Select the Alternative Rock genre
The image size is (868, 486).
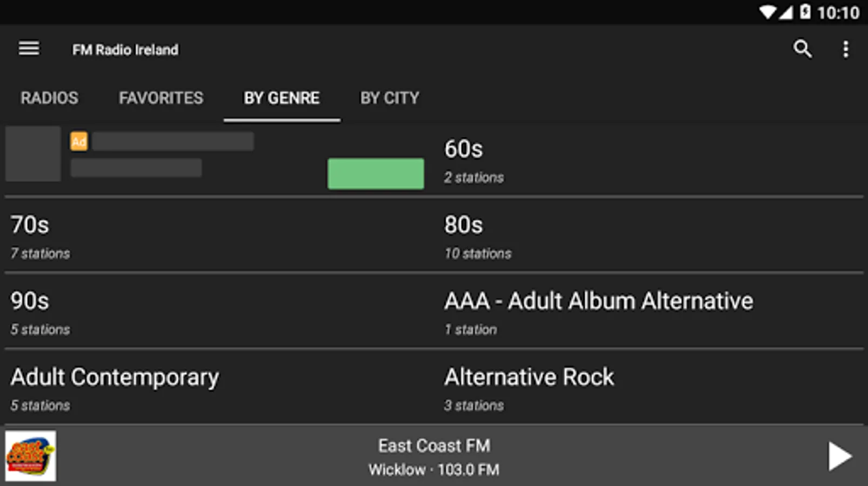[x=649, y=388]
